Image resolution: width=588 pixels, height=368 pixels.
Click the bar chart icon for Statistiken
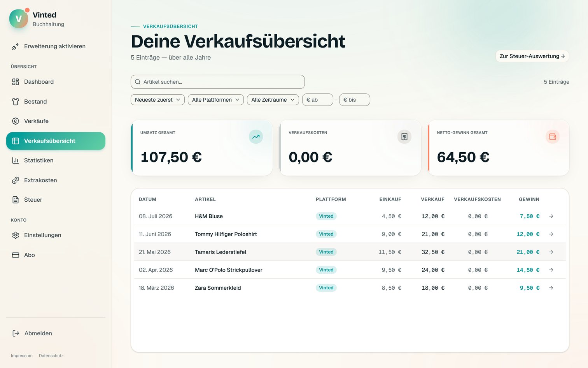click(x=16, y=160)
